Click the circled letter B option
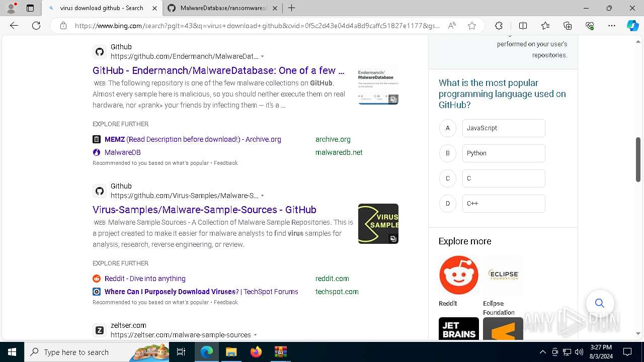644x362 pixels. [x=448, y=153]
